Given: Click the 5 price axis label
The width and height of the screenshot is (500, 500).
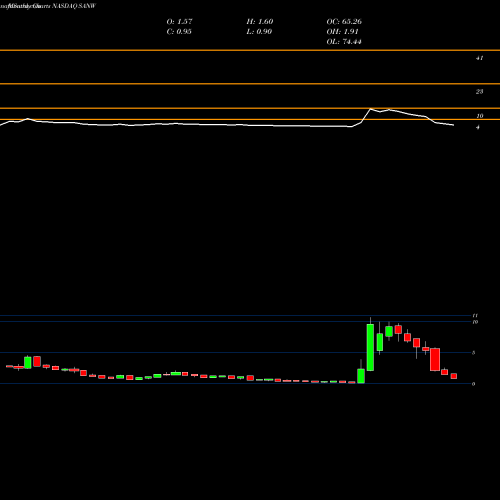Looking at the screenshot, I should tap(474, 353).
